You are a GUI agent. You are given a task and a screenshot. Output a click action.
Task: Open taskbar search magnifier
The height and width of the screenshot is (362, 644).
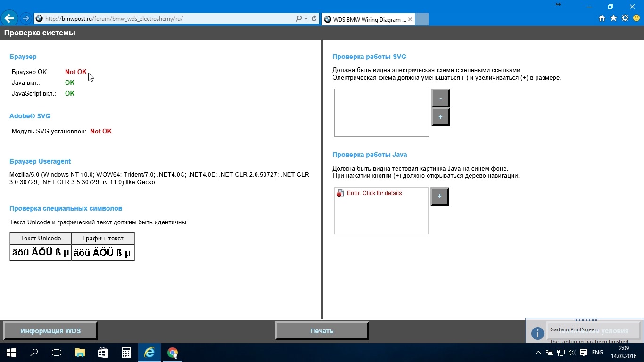click(34, 353)
